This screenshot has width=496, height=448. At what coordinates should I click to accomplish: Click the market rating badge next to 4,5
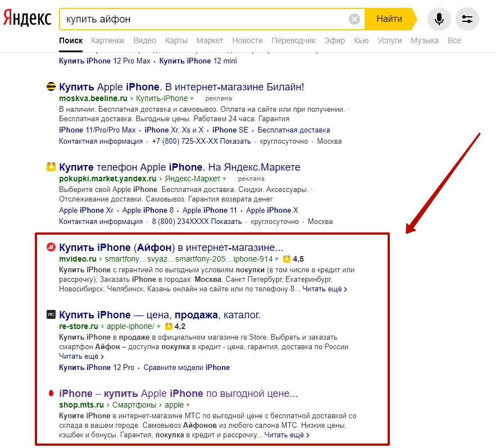point(286,259)
